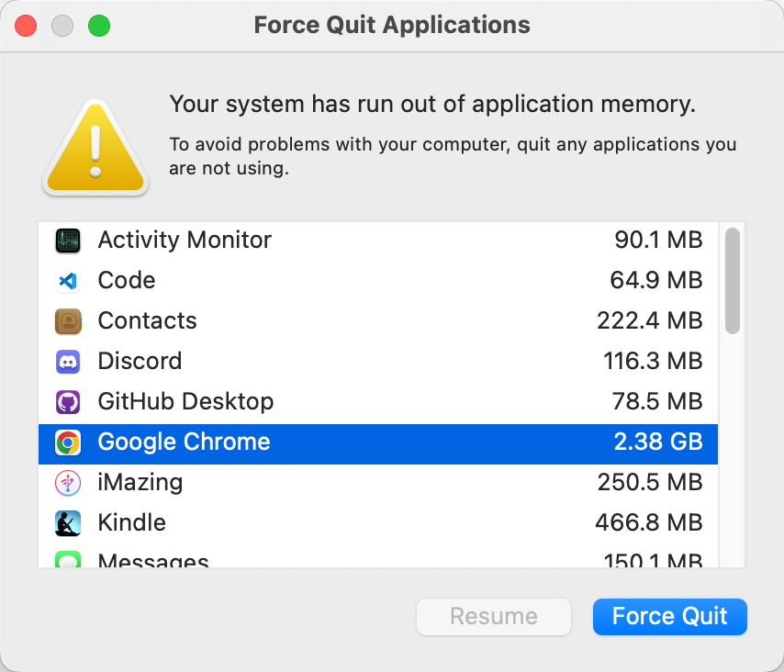
Task: Click the Activity Monitor app icon
Action: [68, 241]
